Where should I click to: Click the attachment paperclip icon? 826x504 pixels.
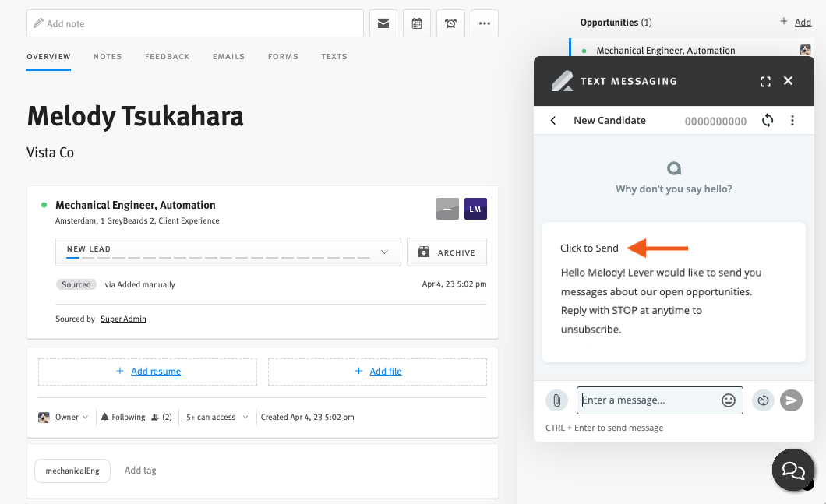coord(557,400)
